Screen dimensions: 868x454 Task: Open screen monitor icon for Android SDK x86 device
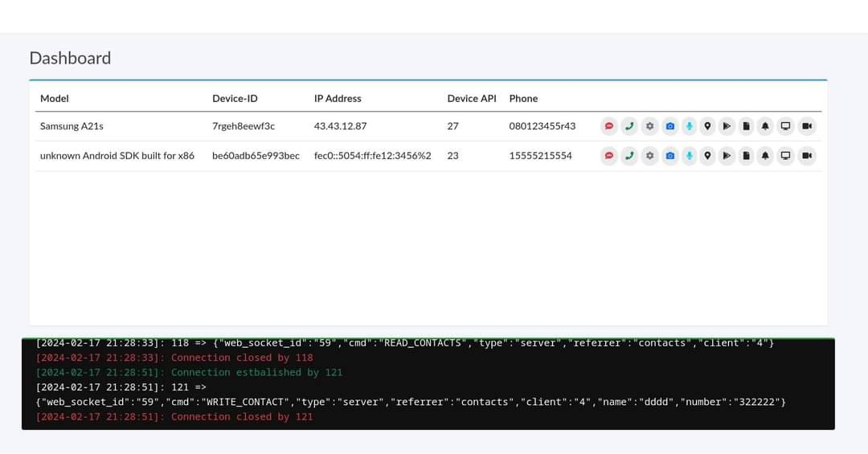pos(785,156)
